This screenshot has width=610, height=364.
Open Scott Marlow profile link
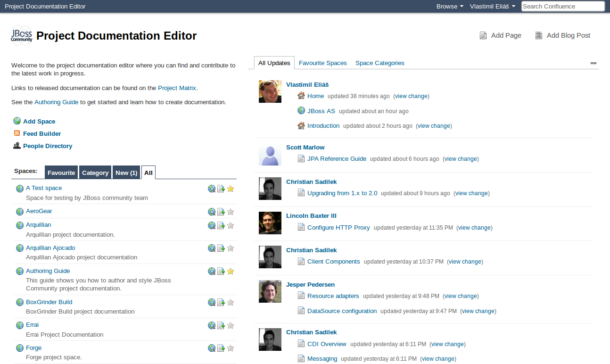coord(305,147)
